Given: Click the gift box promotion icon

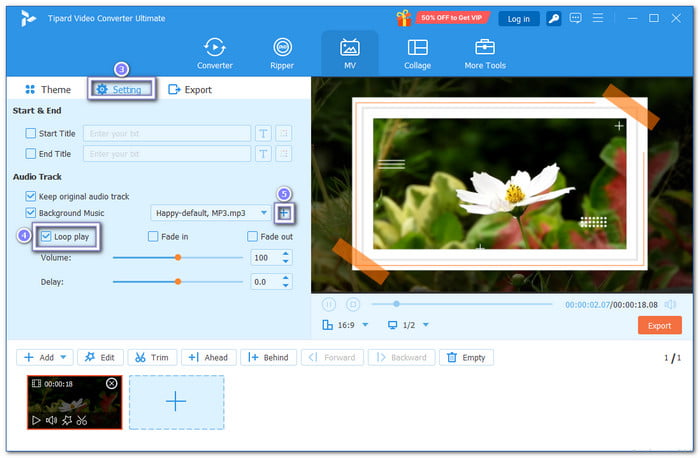Looking at the screenshot, I should (404, 18).
